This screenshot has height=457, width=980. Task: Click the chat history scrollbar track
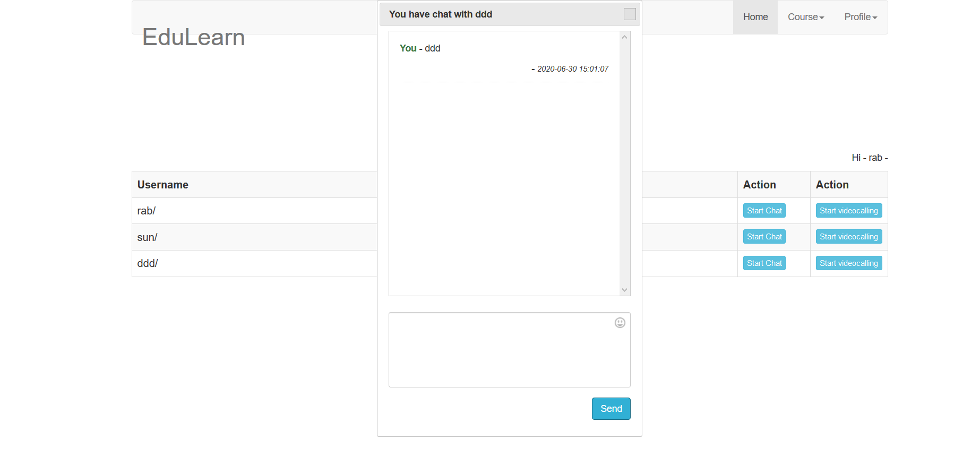pos(624,159)
